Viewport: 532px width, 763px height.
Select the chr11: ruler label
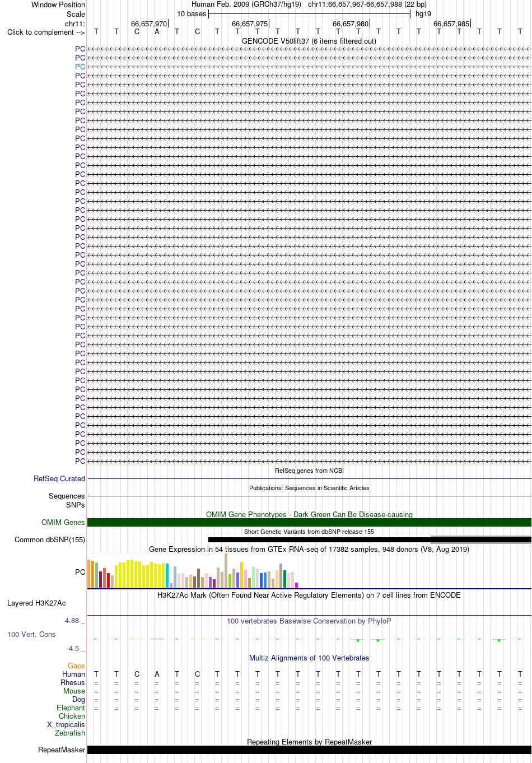tap(75, 24)
